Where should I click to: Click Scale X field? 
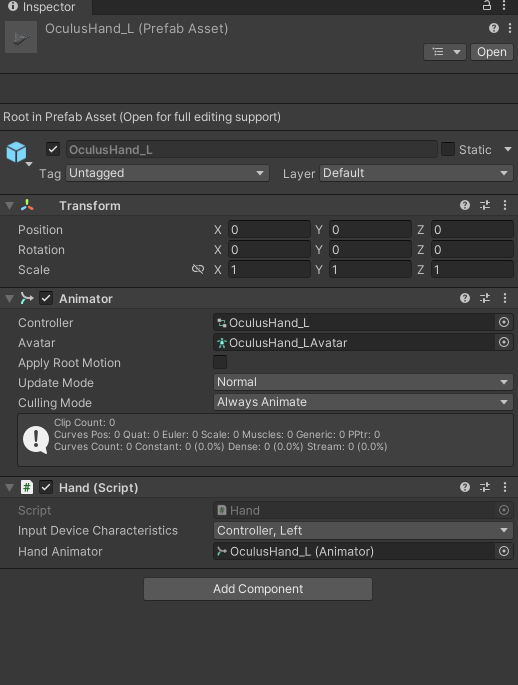click(x=269, y=270)
